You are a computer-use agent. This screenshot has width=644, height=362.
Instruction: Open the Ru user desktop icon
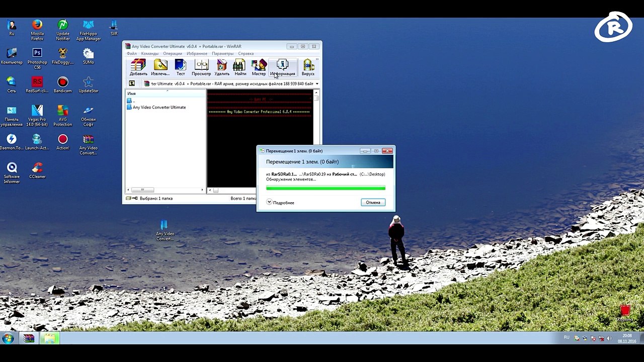12,28
